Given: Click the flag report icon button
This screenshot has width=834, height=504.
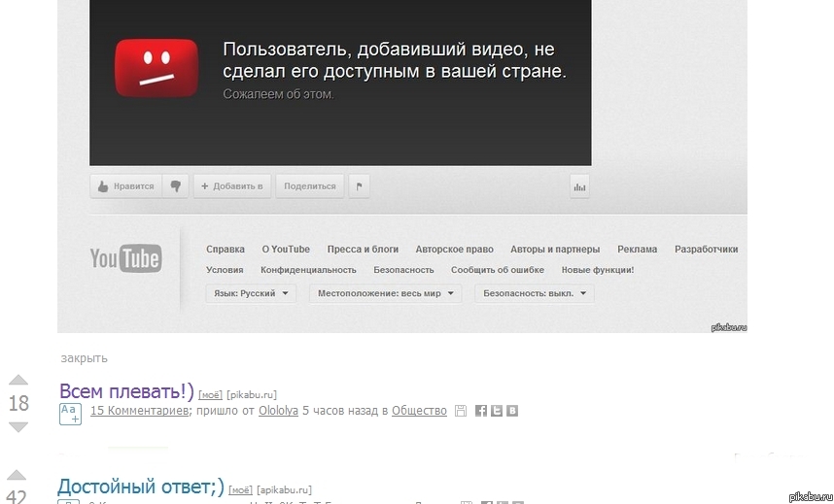Looking at the screenshot, I should click(x=359, y=186).
